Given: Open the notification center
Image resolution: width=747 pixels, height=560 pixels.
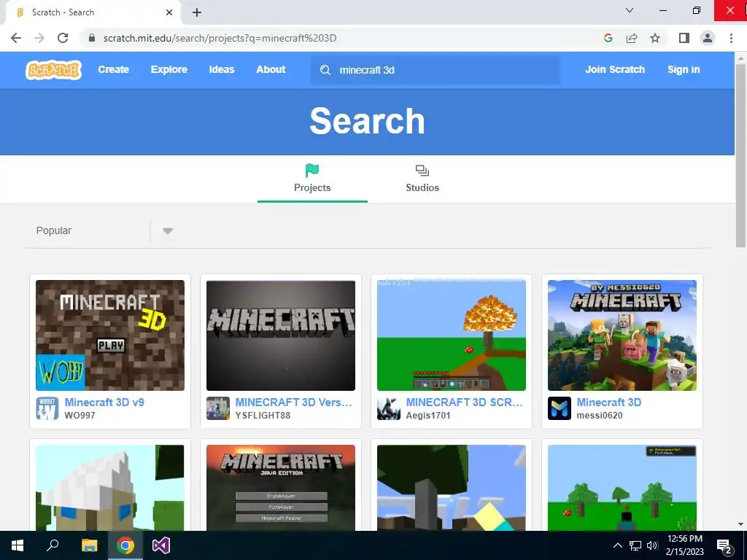Looking at the screenshot, I should click(x=724, y=546).
